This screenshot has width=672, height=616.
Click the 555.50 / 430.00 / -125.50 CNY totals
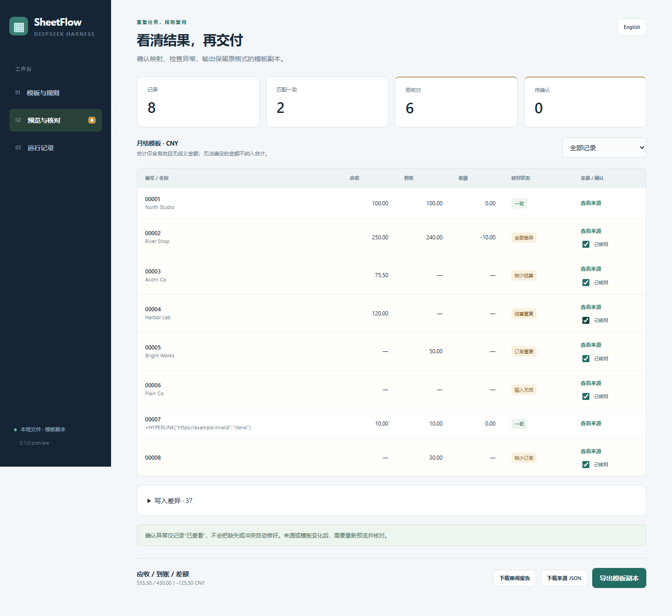point(171,583)
